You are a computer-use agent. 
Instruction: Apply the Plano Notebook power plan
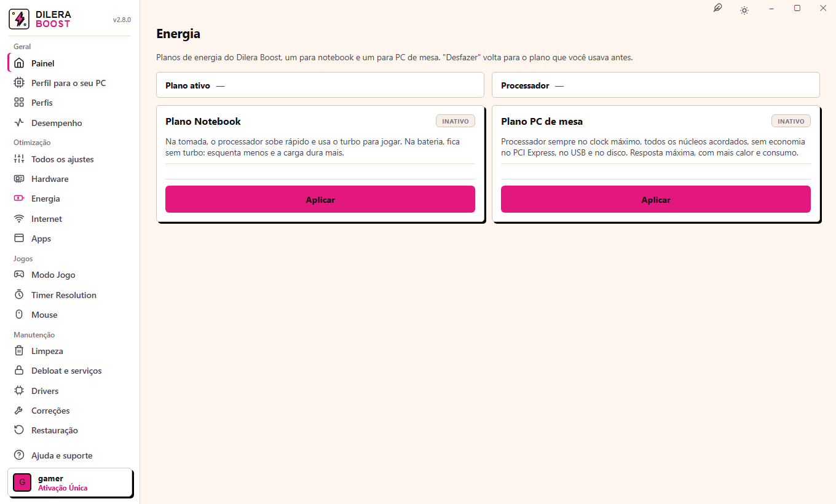[320, 199]
